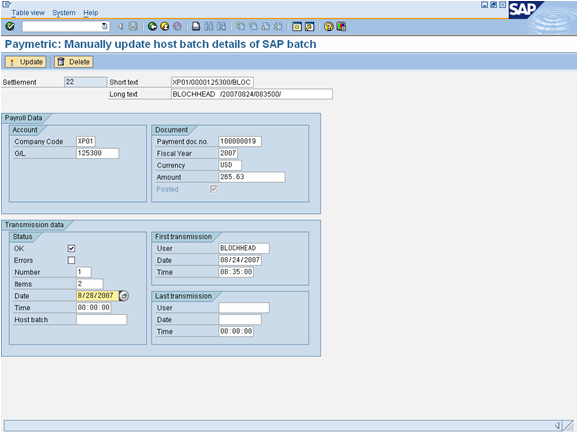
Task: Click the Print icon in toolbar
Action: 196,26
